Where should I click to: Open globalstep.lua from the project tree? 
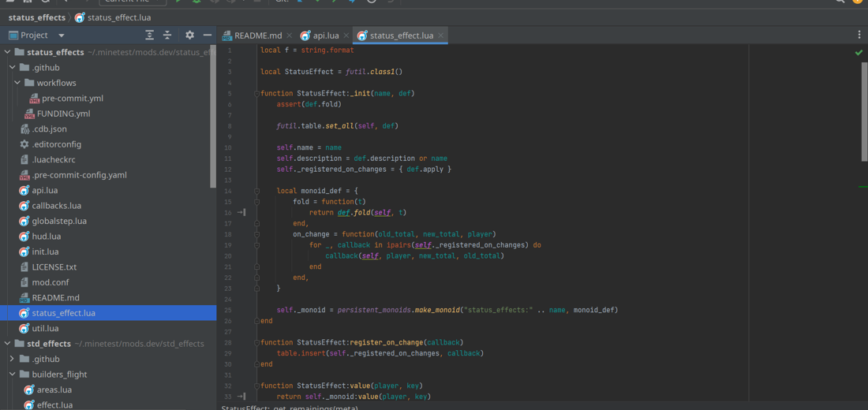click(59, 221)
